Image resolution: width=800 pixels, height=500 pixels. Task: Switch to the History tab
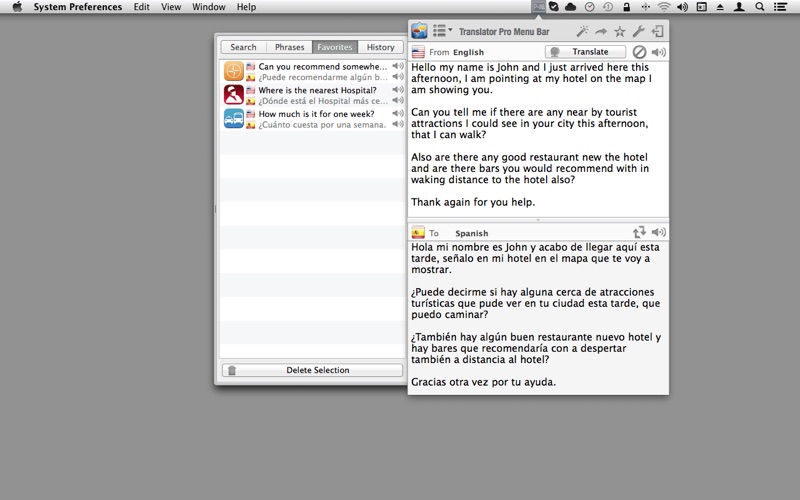(380, 47)
